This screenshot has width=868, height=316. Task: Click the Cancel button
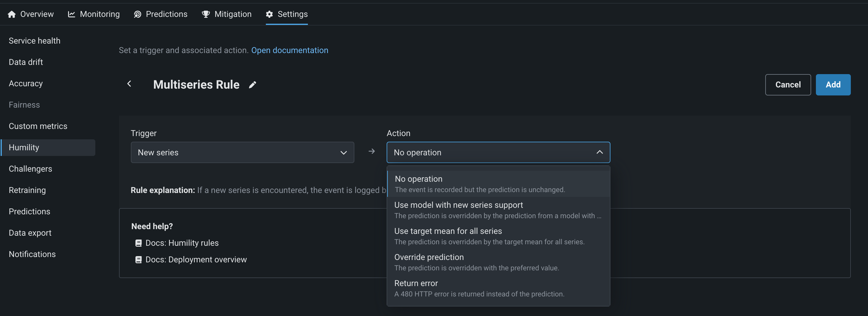pos(787,85)
